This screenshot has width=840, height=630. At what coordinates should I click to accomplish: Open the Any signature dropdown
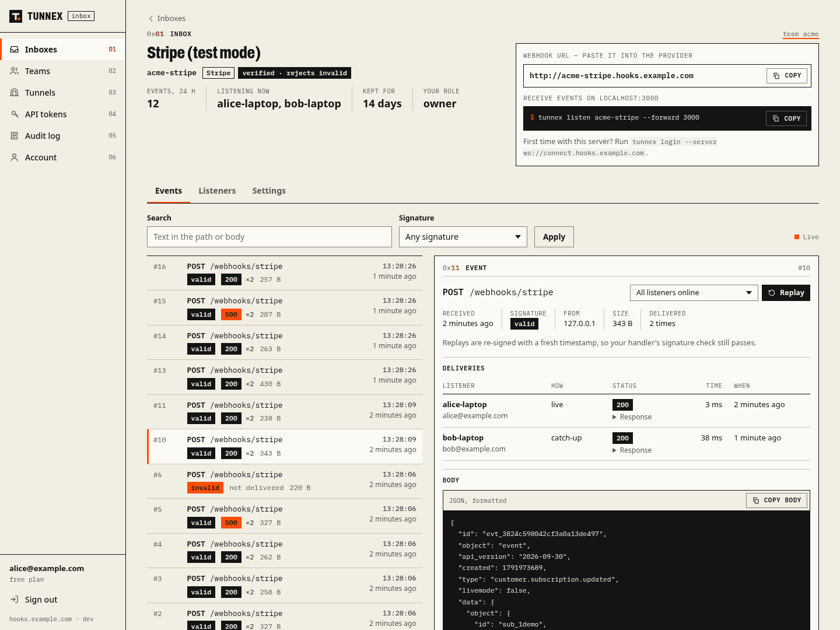pyautogui.click(x=463, y=237)
